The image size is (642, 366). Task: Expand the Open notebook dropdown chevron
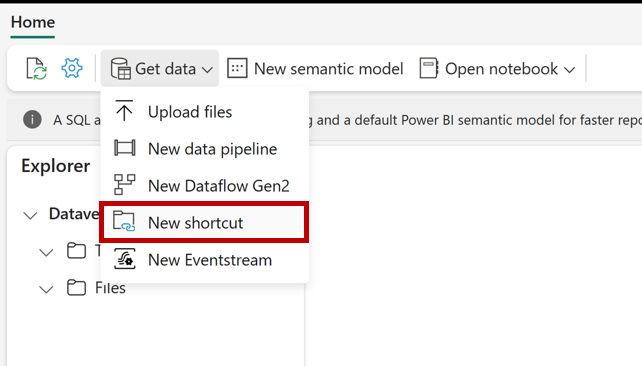(570, 70)
